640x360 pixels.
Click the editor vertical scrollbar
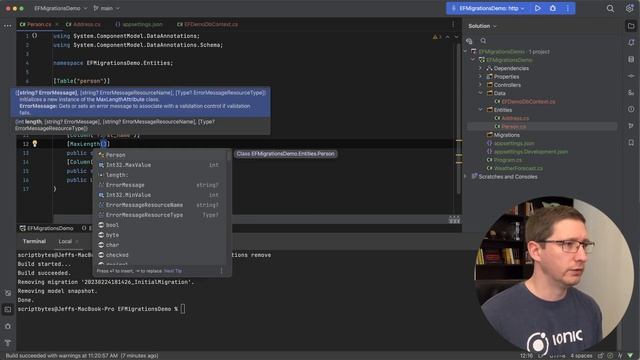point(458,118)
